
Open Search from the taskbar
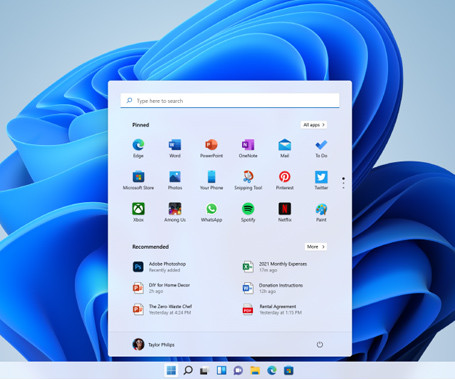coord(188,370)
